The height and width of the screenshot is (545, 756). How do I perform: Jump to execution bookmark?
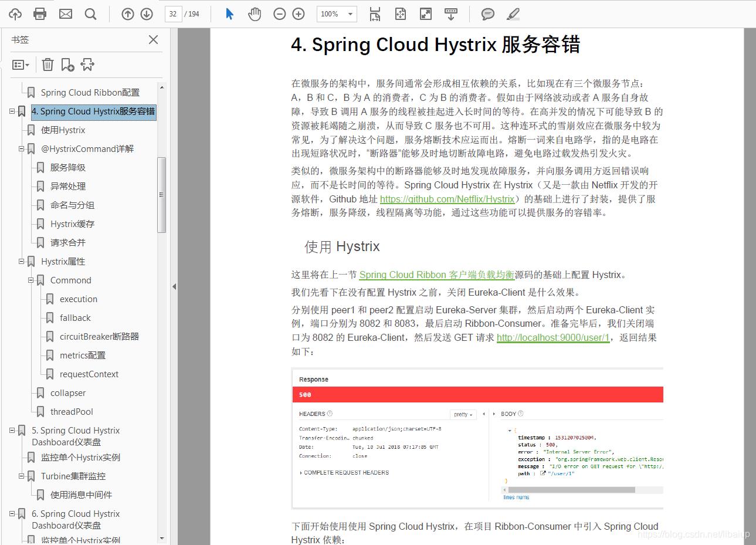point(79,299)
